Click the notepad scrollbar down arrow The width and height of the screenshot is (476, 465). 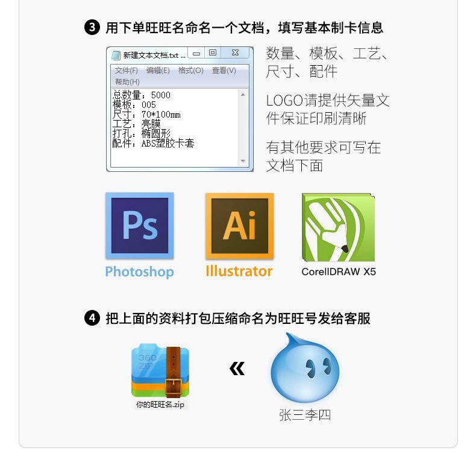pyautogui.click(x=243, y=161)
